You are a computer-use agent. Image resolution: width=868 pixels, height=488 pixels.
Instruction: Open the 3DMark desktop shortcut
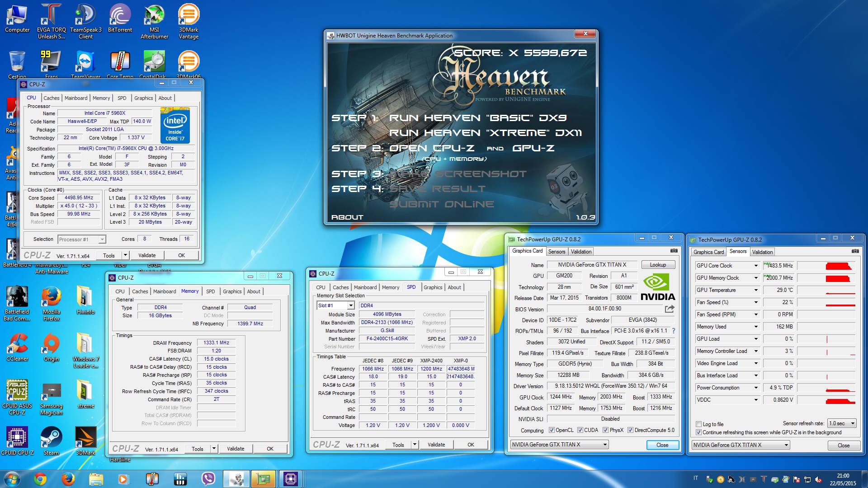[86, 441]
